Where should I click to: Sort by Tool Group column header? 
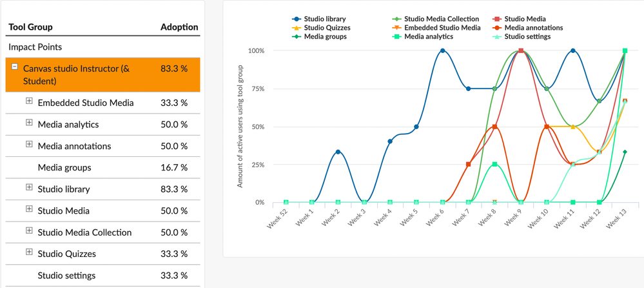coord(30,27)
